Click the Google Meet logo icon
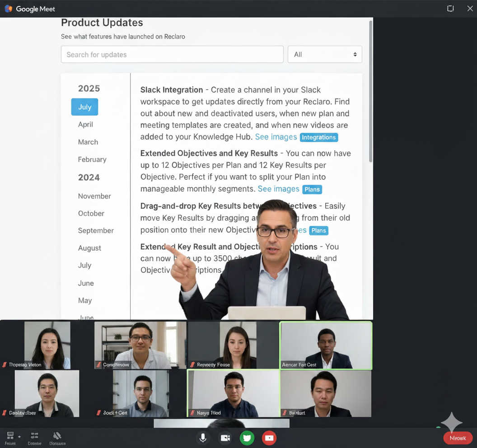The height and width of the screenshot is (448, 477). (x=8, y=9)
